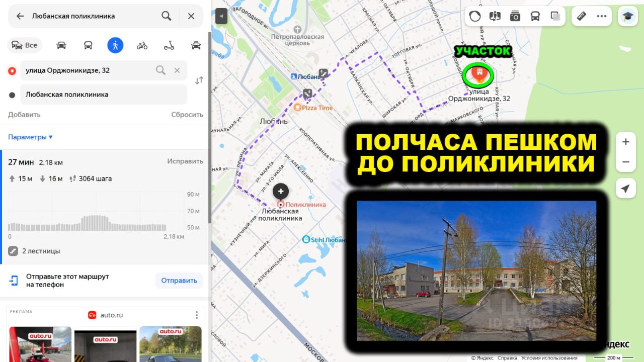This screenshot has height=362, width=644.
Task: Edit the destination field in the route form
Action: pyautogui.click(x=104, y=95)
